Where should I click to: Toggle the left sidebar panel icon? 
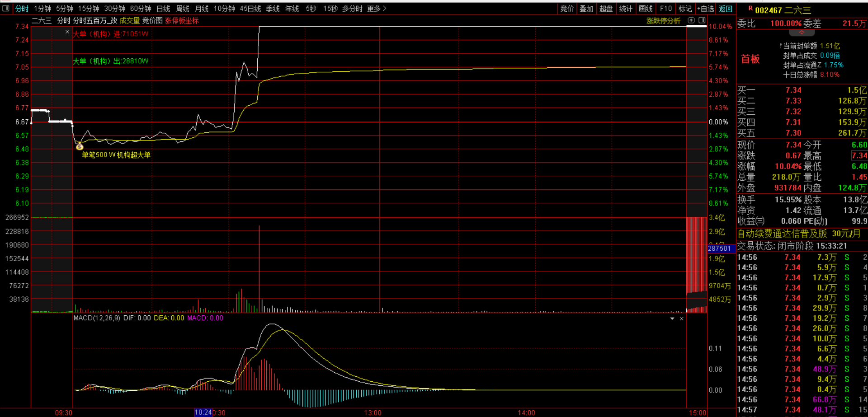[6, 9]
